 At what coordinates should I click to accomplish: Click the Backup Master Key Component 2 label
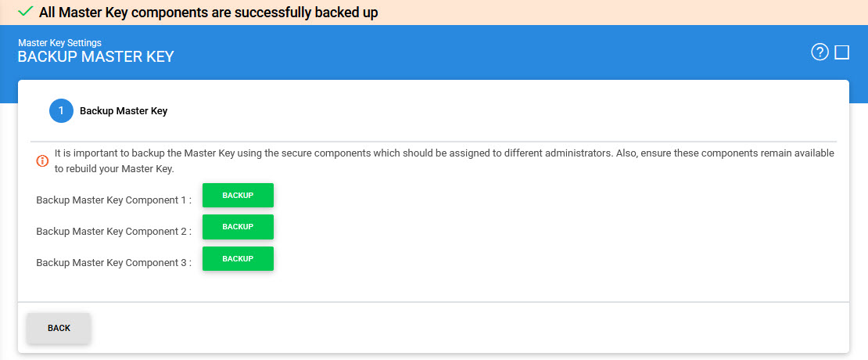[113, 232]
